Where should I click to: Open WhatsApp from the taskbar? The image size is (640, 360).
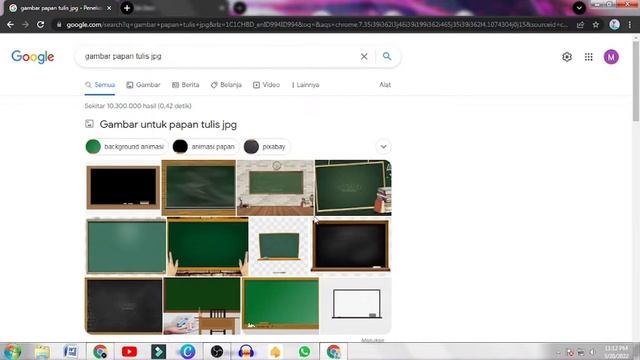(x=304, y=351)
